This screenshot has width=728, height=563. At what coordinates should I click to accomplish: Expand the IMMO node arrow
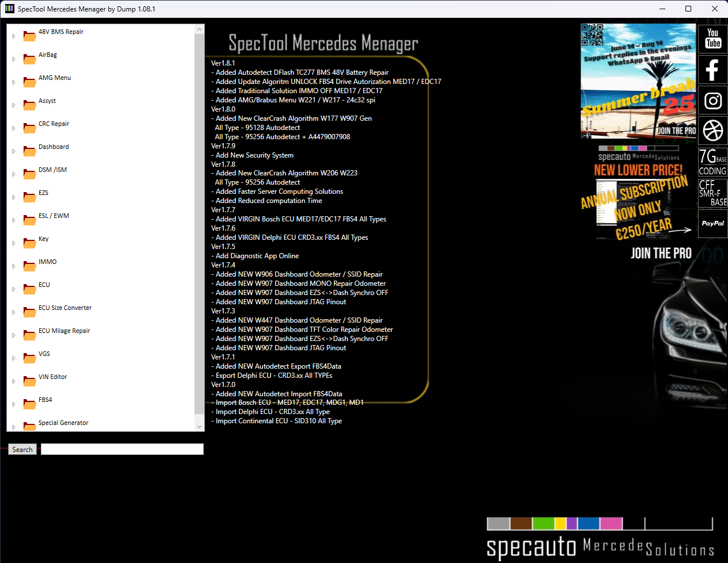(x=14, y=266)
